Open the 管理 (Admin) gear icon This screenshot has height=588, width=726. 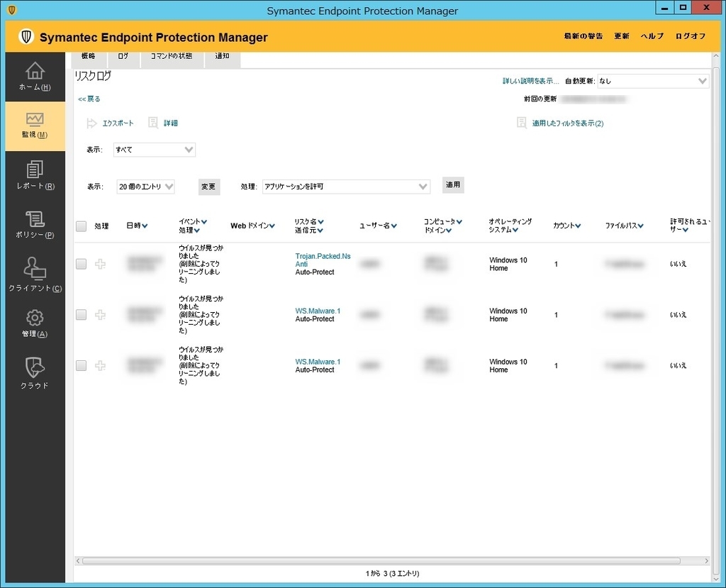tap(35, 318)
